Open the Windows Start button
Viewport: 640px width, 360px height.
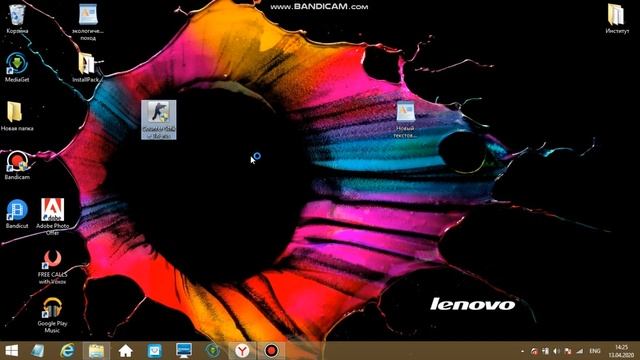[x=11, y=351]
